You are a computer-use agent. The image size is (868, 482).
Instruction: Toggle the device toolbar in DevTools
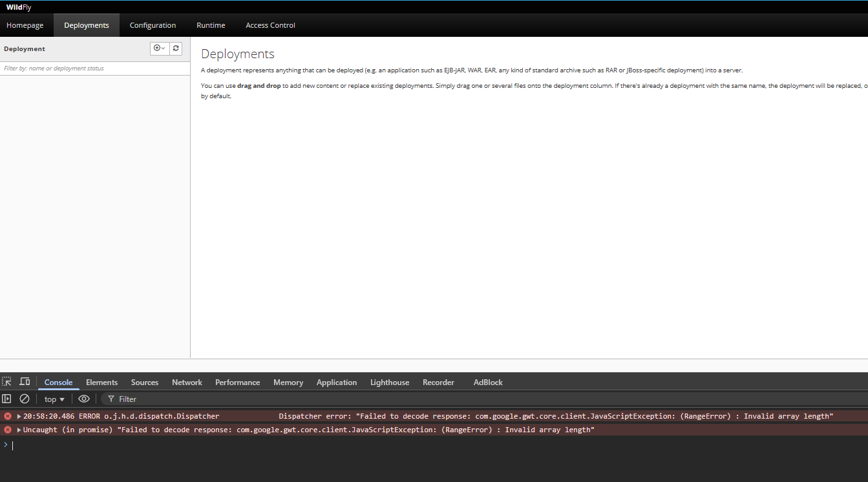(25, 382)
